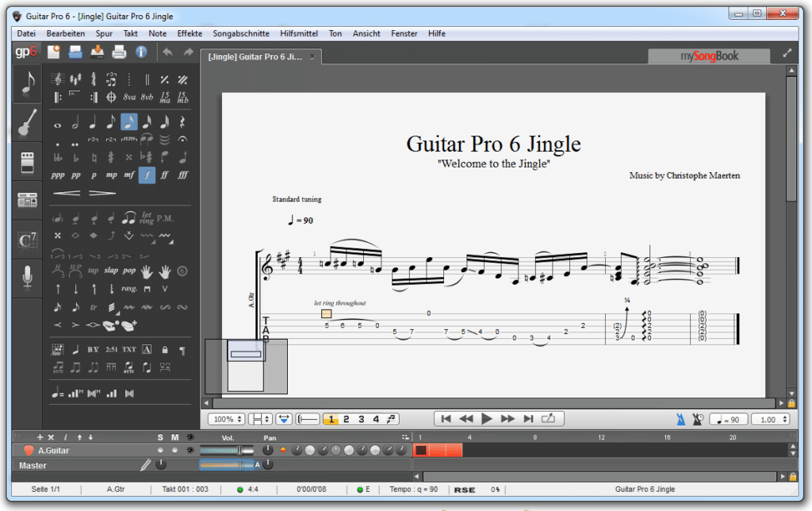The height and width of the screenshot is (511, 812).
Task: Apply tap technique
Action: [94, 271]
